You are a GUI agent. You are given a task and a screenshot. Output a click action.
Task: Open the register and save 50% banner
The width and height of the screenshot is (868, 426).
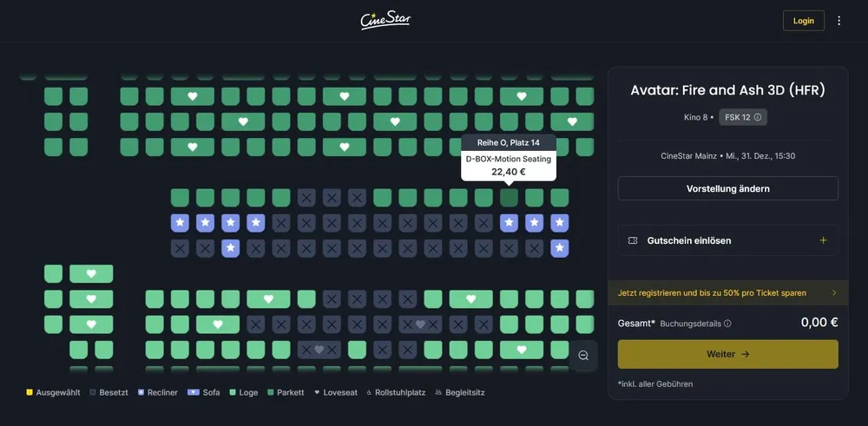click(x=727, y=293)
